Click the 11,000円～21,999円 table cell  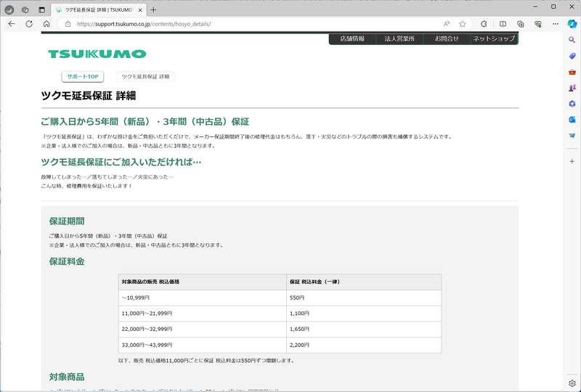tap(203, 314)
